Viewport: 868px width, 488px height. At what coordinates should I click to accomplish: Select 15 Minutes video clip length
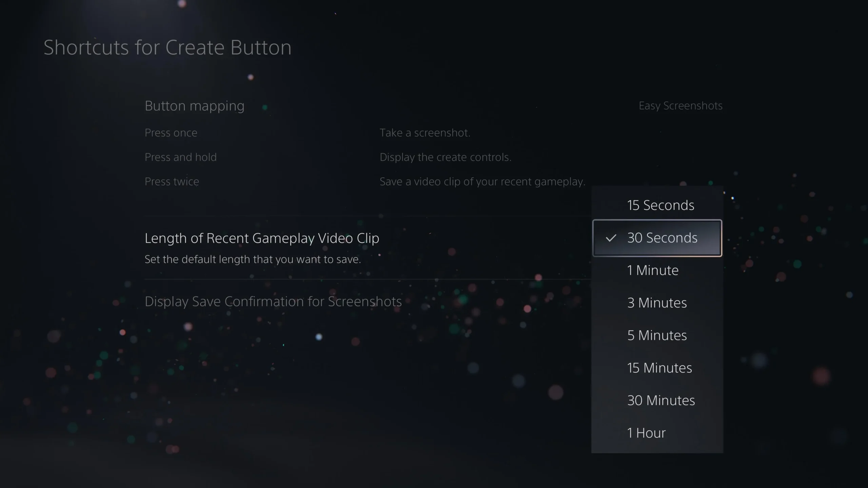(659, 368)
